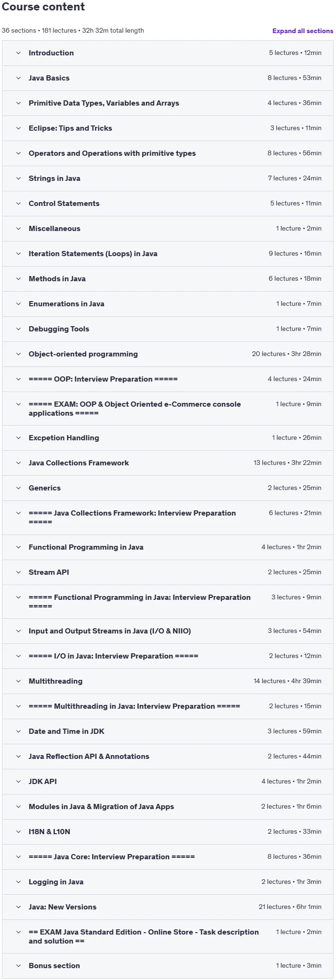
Task: Expand the Introduction section chevron
Action: tap(18, 53)
